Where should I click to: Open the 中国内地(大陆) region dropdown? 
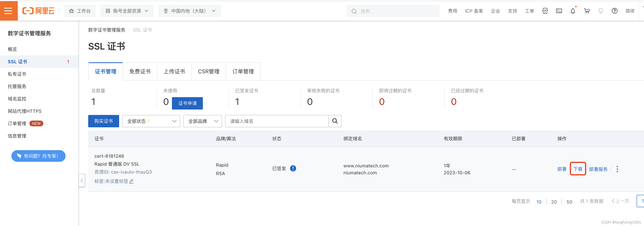click(190, 11)
